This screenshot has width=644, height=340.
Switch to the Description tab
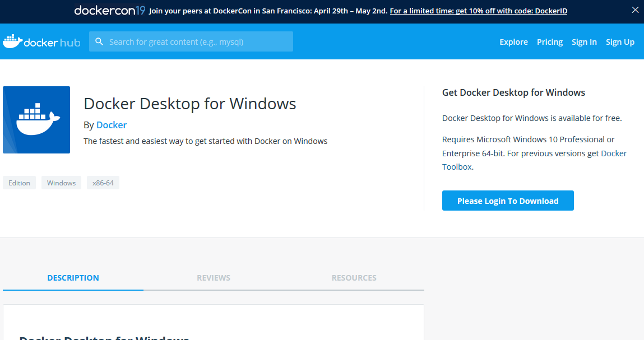(73, 278)
